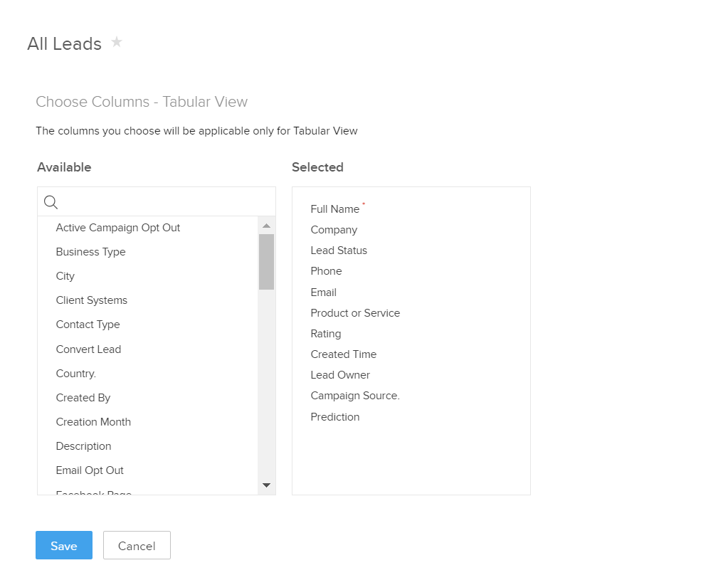Viewport: 728px width, 585px height.
Task: Click Product or Service in Selected list
Action: tap(355, 313)
